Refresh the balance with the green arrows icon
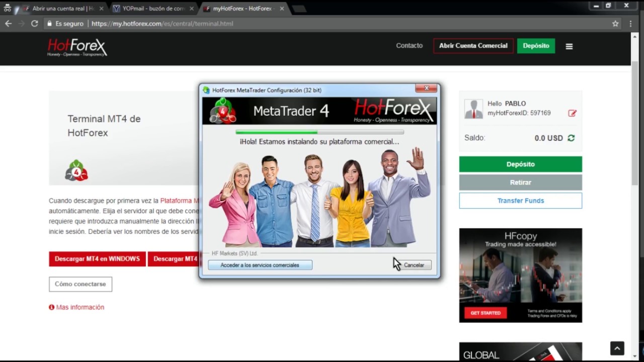 [x=571, y=138]
